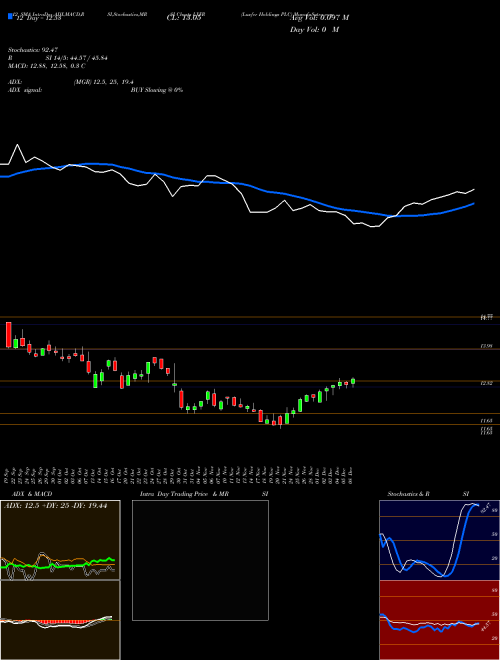Click the 12.82 price axis label

pyautogui.click(x=486, y=383)
